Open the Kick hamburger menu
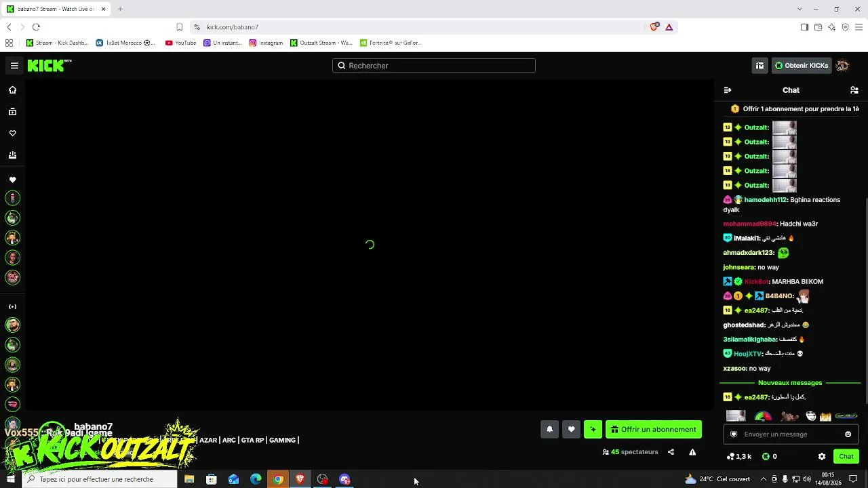This screenshot has width=868, height=488. click(14, 66)
